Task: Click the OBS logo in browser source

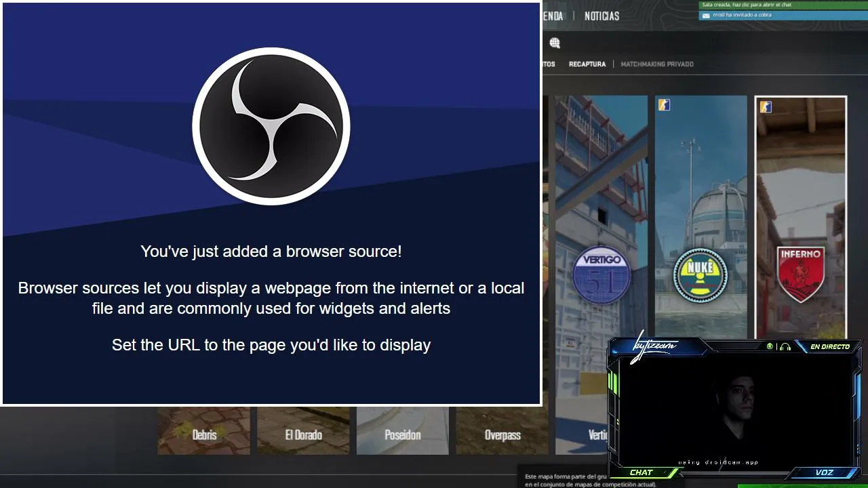Action: point(271,126)
